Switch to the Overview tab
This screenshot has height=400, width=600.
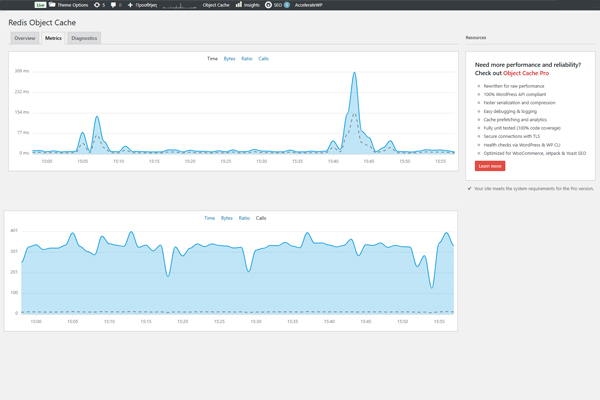[x=25, y=38]
